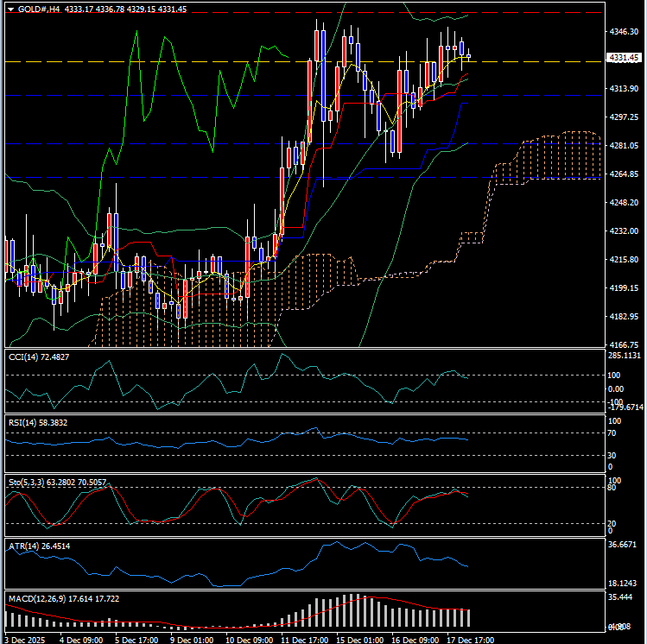Click the 4346.30 price scale label
Screen dimensions: 647x644
pos(623,32)
